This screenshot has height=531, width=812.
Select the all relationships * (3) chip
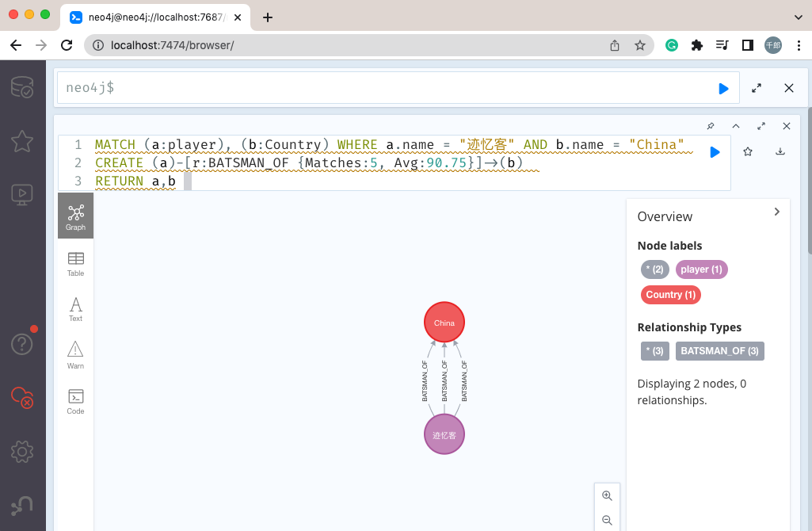tap(655, 351)
